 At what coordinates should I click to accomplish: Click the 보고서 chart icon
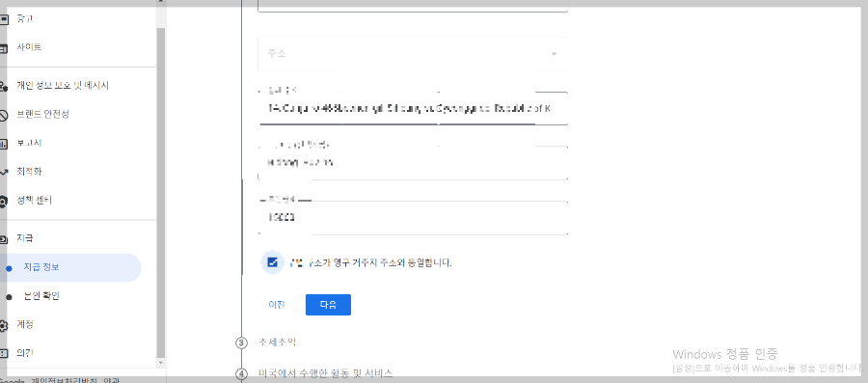4,144
